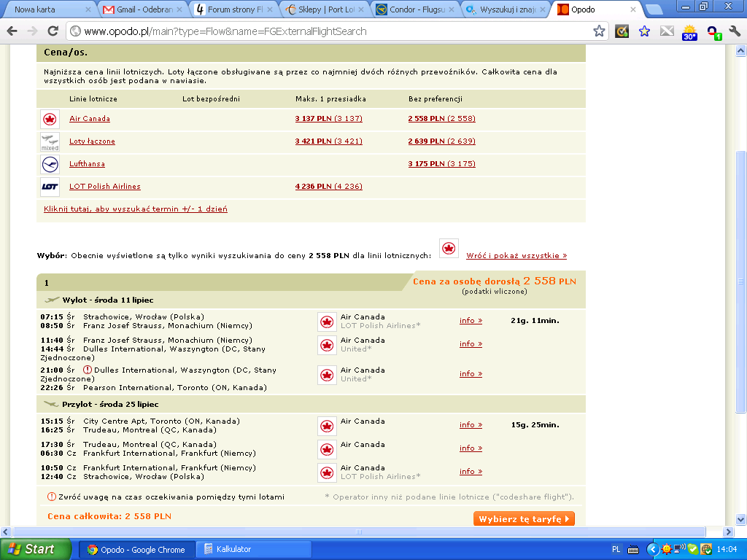Viewport: 747px width, 560px height.
Task: Open Windows Start menu
Action: coord(35,549)
